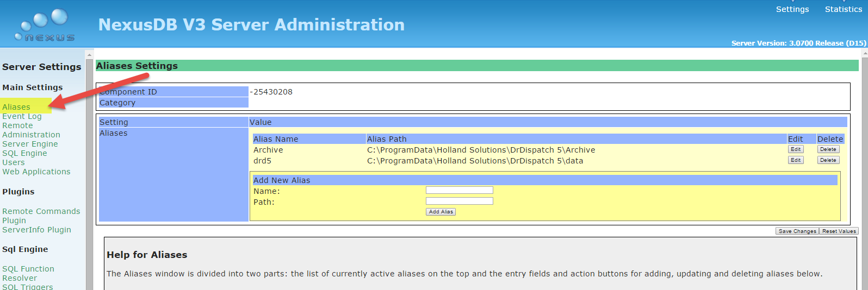This screenshot has width=868, height=290.
Task: Click the Aliases Settings title bar
Action: click(x=477, y=66)
